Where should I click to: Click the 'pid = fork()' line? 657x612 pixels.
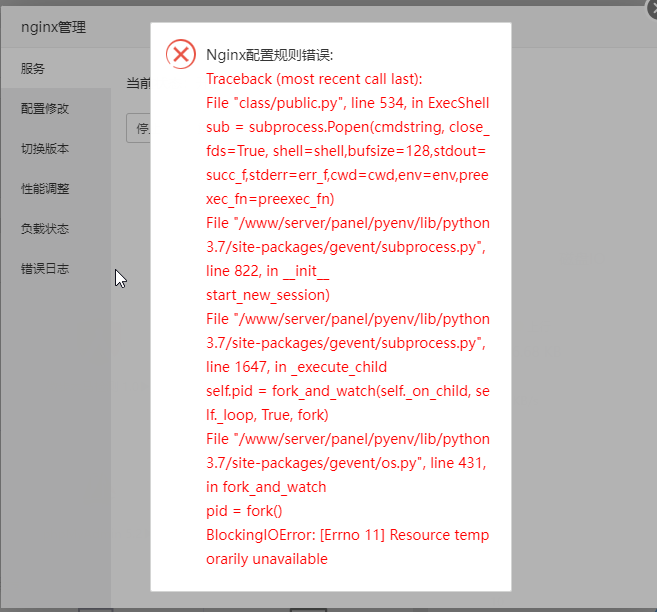(244, 511)
